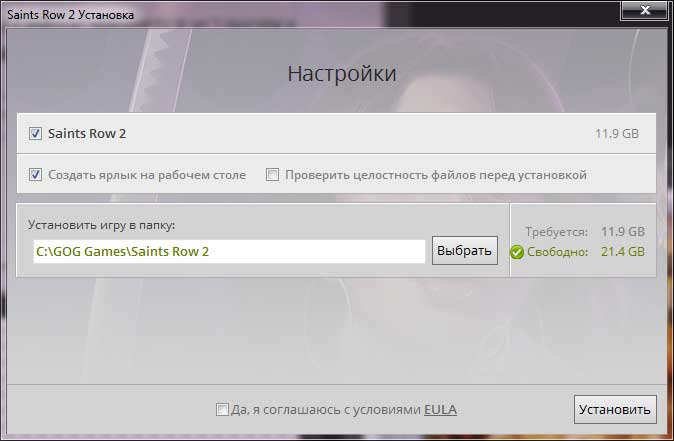Click the Установить button
The width and height of the screenshot is (674, 441).
pos(615,410)
